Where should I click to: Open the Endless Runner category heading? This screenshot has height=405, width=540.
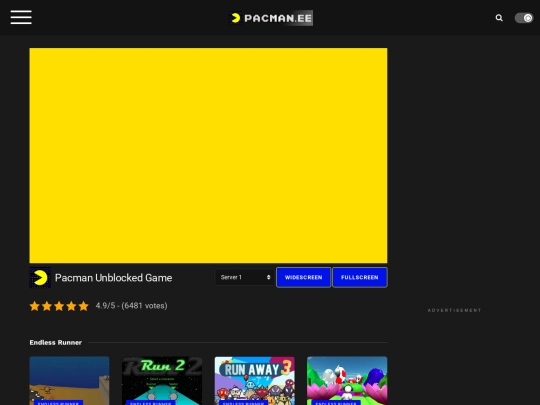56,343
